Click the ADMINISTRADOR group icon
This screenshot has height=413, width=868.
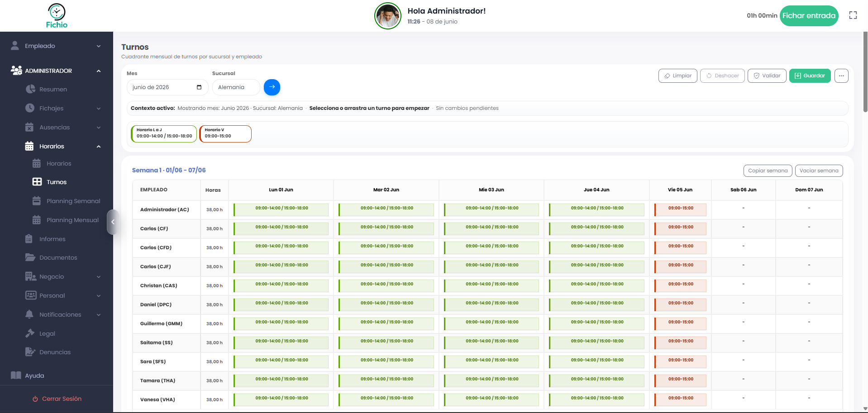point(16,71)
